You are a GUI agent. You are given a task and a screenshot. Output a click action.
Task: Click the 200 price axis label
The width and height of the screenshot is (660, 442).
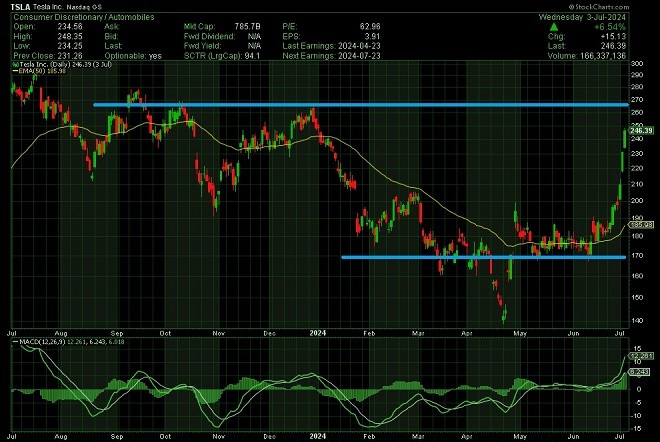pos(637,201)
